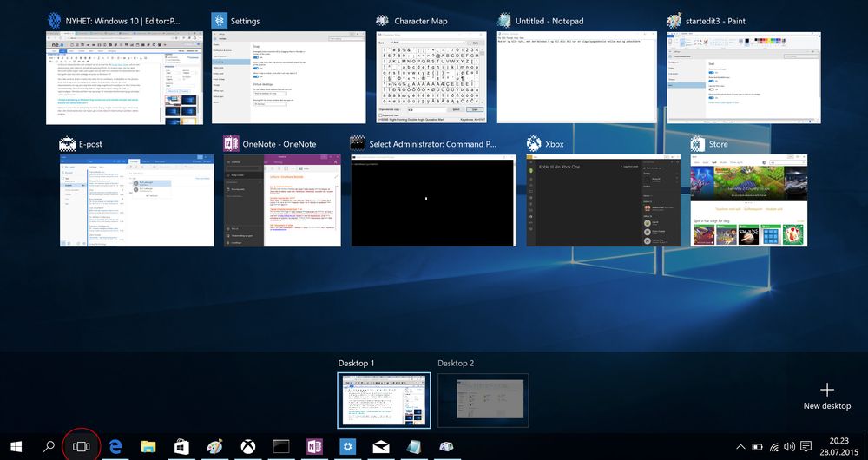Open the Windows Start menu

pyautogui.click(x=16, y=446)
